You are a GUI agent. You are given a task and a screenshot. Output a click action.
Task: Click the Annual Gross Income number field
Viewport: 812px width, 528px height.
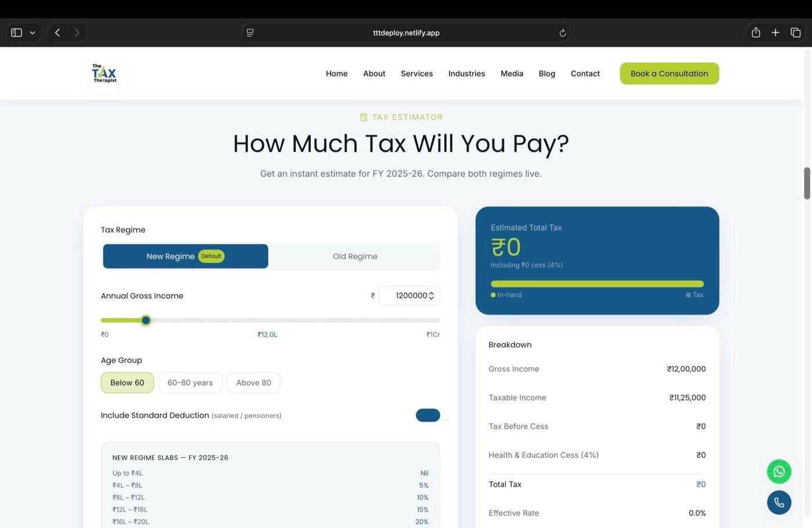[409, 295]
